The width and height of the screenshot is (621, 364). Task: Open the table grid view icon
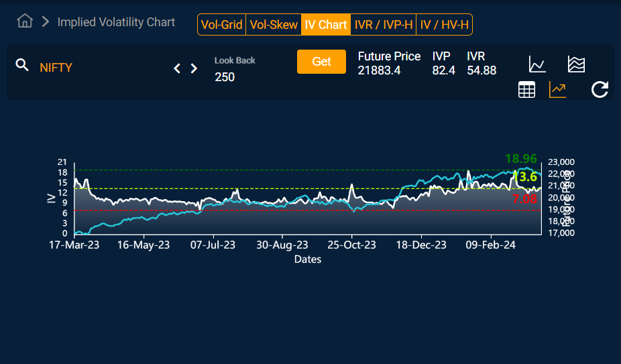coord(526,90)
